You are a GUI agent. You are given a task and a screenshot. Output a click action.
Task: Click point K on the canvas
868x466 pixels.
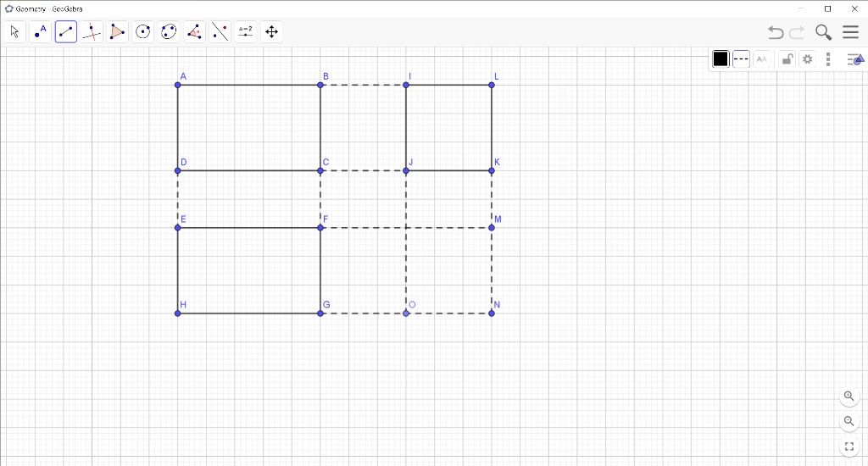click(x=492, y=170)
